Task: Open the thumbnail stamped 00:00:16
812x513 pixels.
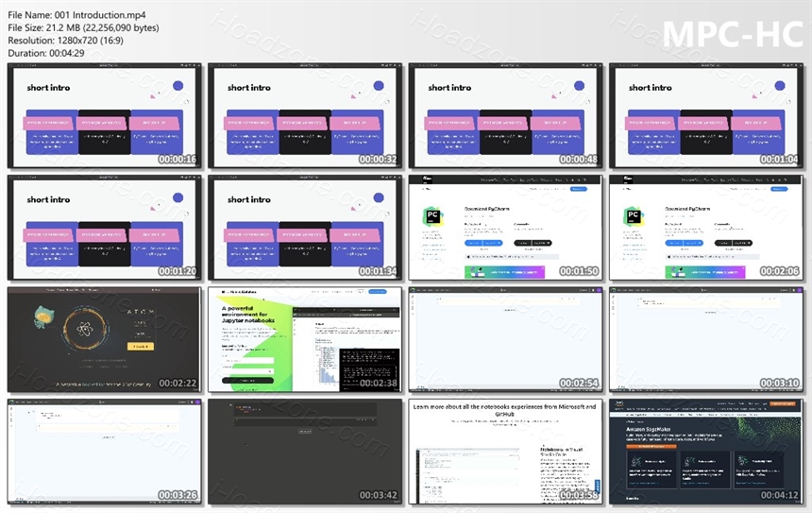Action: tap(104, 115)
